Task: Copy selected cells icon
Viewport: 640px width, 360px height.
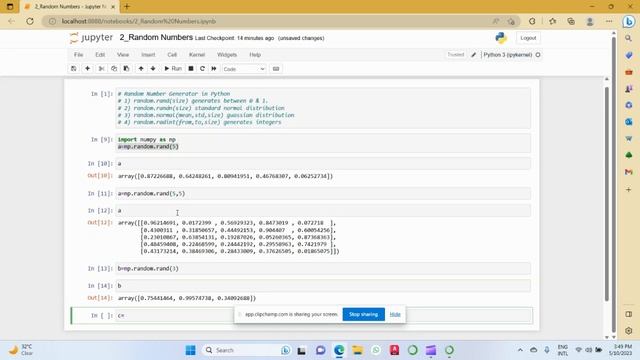Action: (114, 69)
